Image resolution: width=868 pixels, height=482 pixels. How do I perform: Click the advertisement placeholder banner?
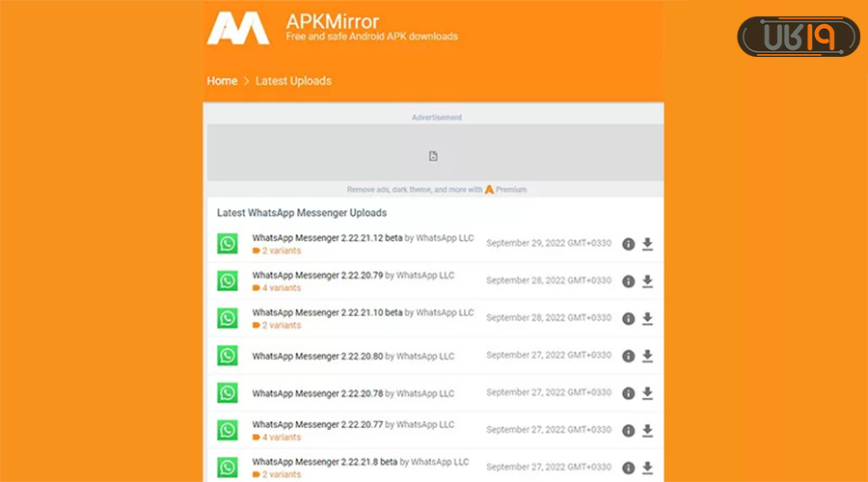433,155
